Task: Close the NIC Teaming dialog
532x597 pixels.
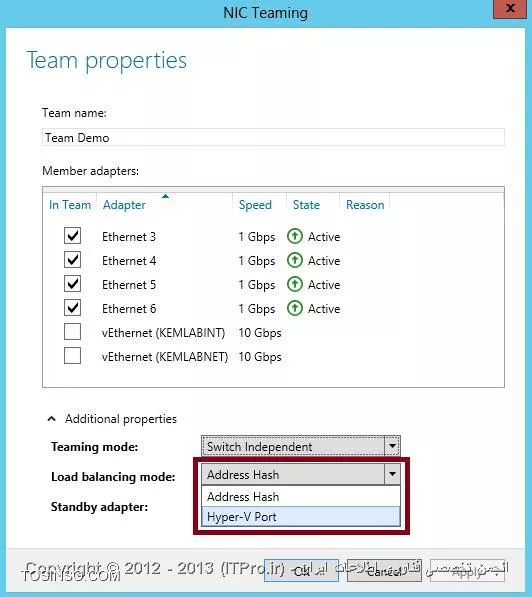Action: click(510, 8)
